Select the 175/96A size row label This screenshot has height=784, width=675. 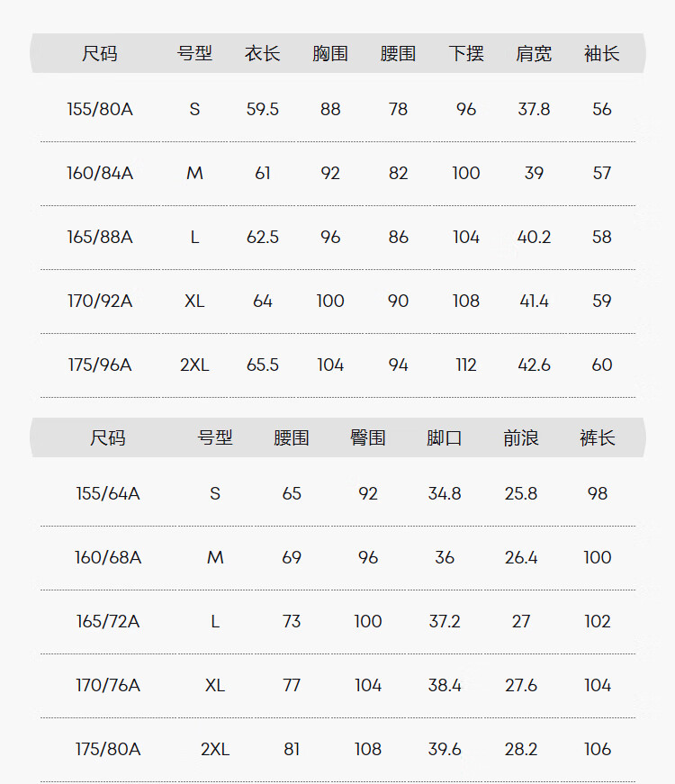pyautogui.click(x=100, y=365)
